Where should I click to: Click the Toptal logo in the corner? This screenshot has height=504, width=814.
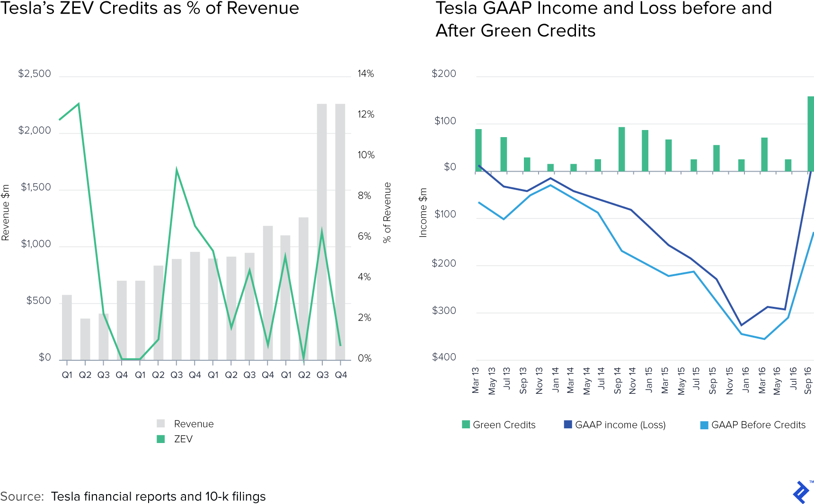click(802, 492)
